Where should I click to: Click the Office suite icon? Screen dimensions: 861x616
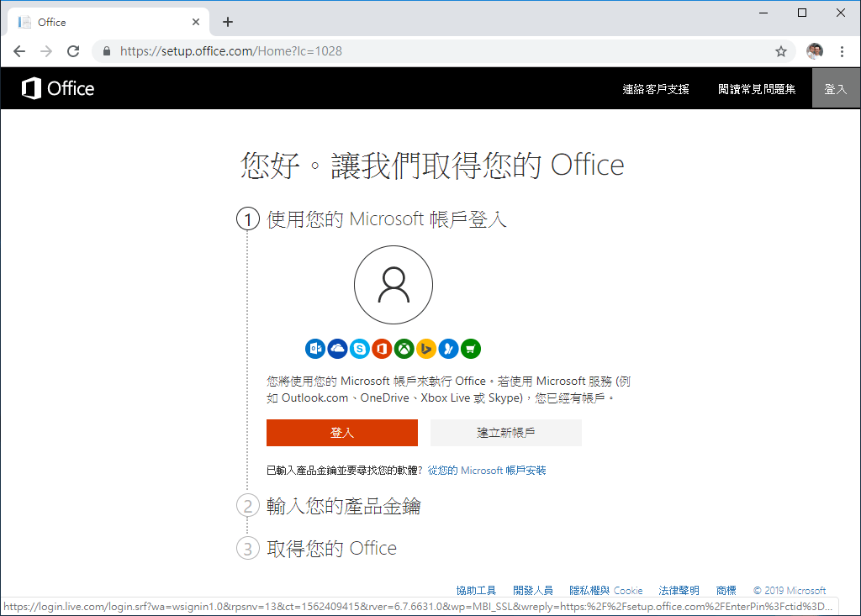coord(382,349)
